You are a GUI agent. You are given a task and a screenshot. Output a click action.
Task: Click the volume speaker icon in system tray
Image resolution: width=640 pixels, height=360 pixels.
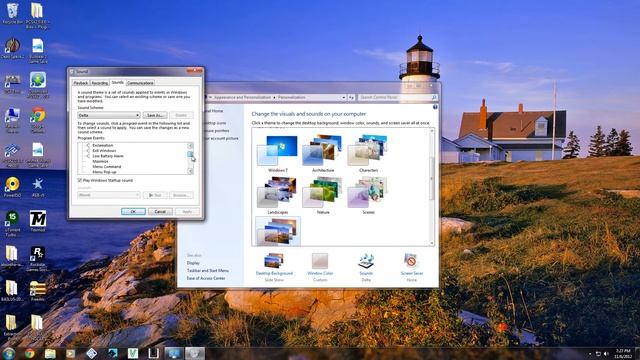click(606, 353)
